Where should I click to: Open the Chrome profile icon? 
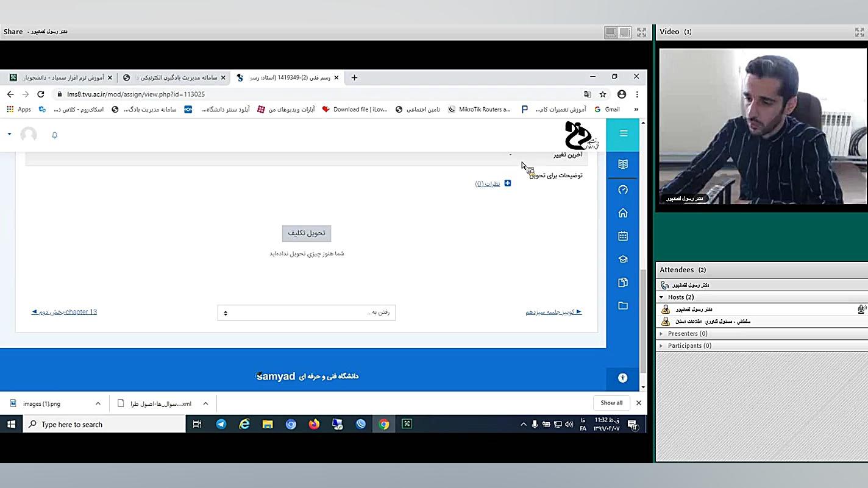pyautogui.click(x=622, y=94)
